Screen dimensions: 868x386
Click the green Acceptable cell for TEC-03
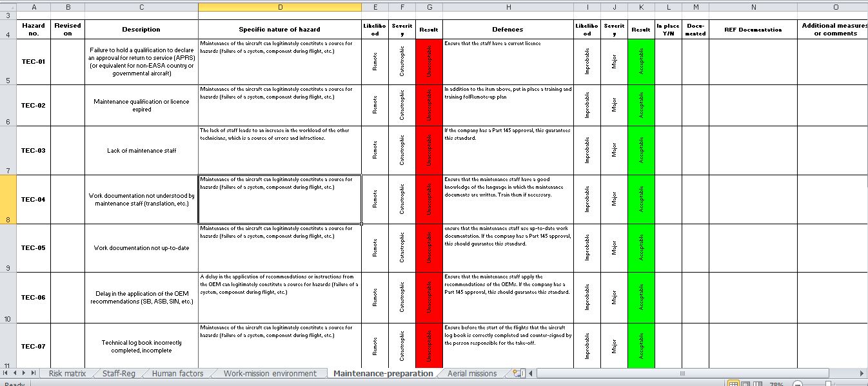pos(641,150)
